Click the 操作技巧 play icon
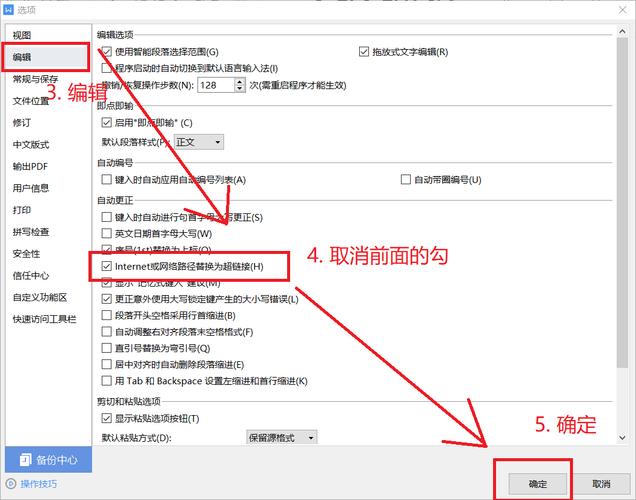This screenshot has height=500, width=636. [x=11, y=484]
